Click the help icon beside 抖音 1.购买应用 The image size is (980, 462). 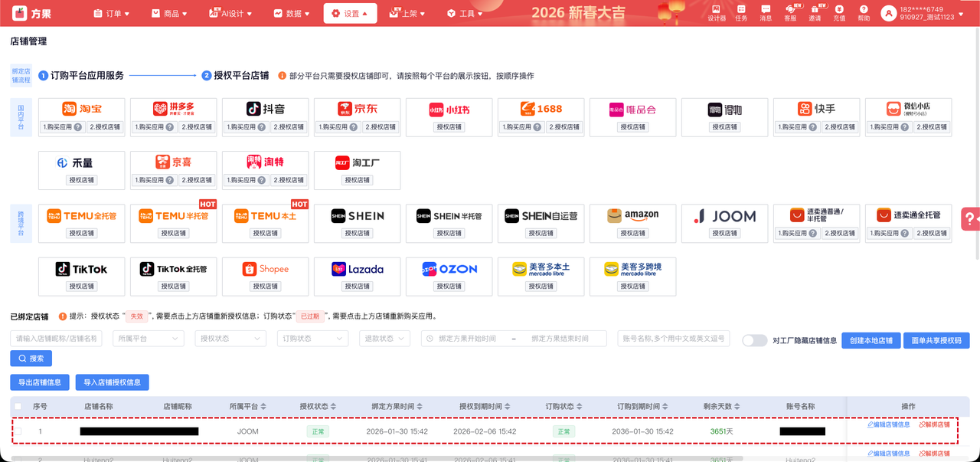[x=261, y=127]
